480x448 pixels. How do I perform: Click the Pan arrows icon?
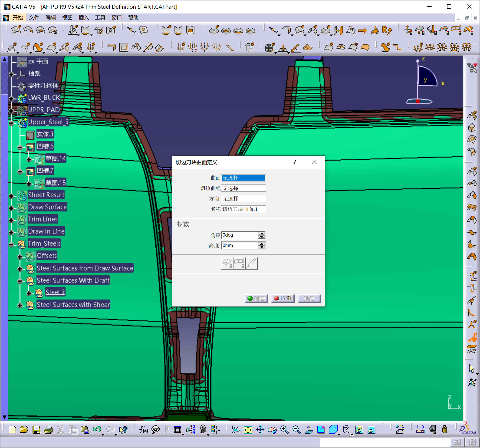click(260, 430)
